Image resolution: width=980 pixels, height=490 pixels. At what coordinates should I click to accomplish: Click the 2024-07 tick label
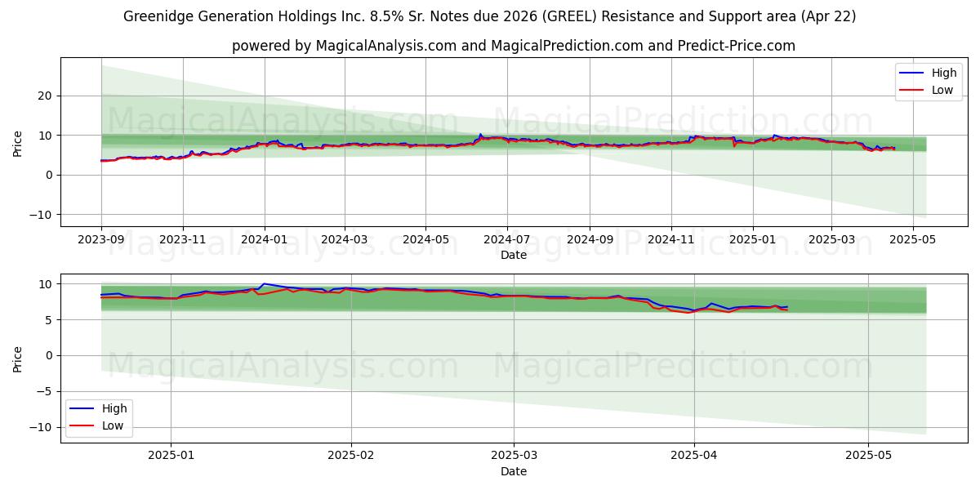507,240
